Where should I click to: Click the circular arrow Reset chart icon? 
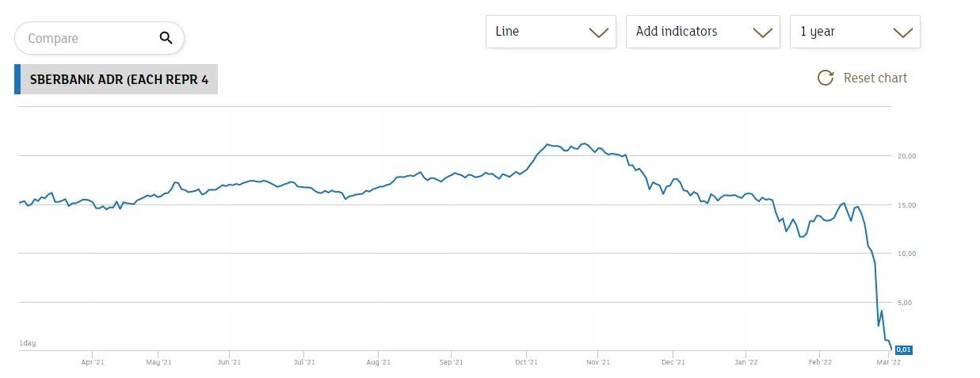pyautogui.click(x=826, y=78)
